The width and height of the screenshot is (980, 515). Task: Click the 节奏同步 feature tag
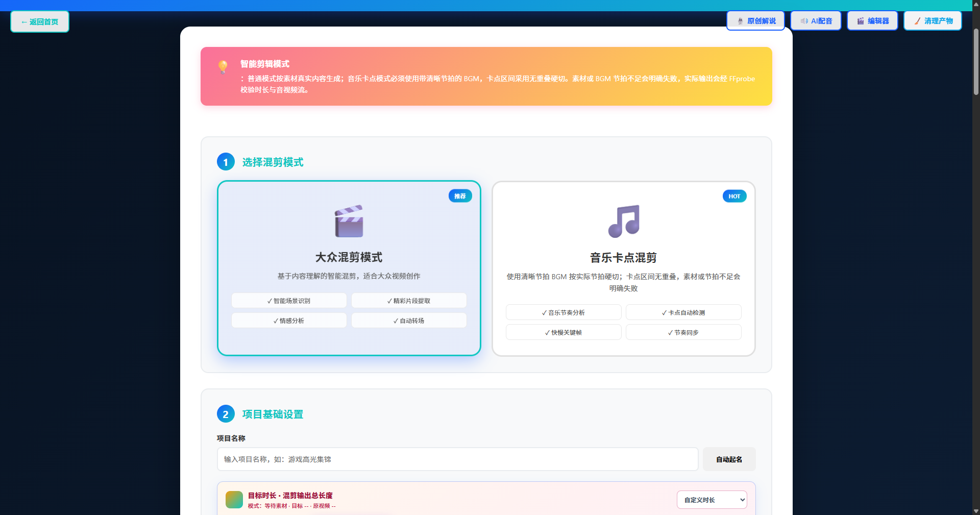[x=683, y=332]
